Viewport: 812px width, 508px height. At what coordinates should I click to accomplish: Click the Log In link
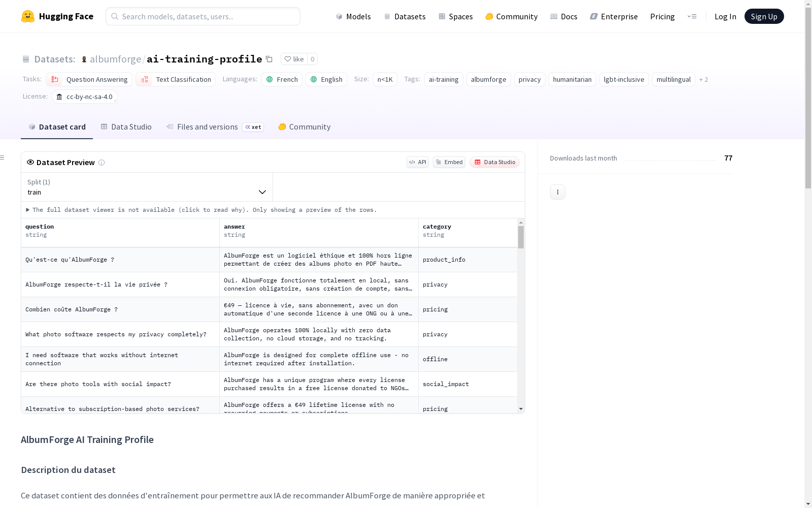pyautogui.click(x=725, y=16)
